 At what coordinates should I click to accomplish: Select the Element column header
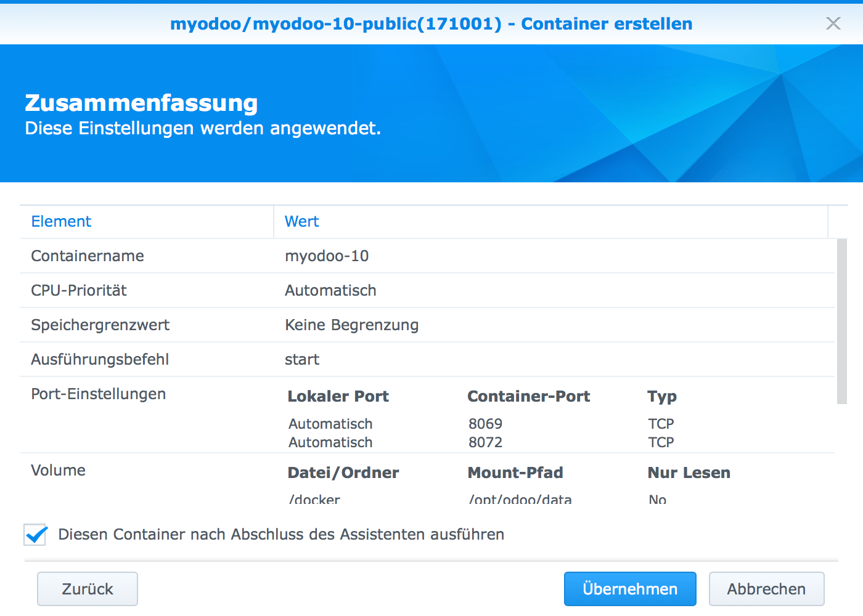tap(61, 221)
